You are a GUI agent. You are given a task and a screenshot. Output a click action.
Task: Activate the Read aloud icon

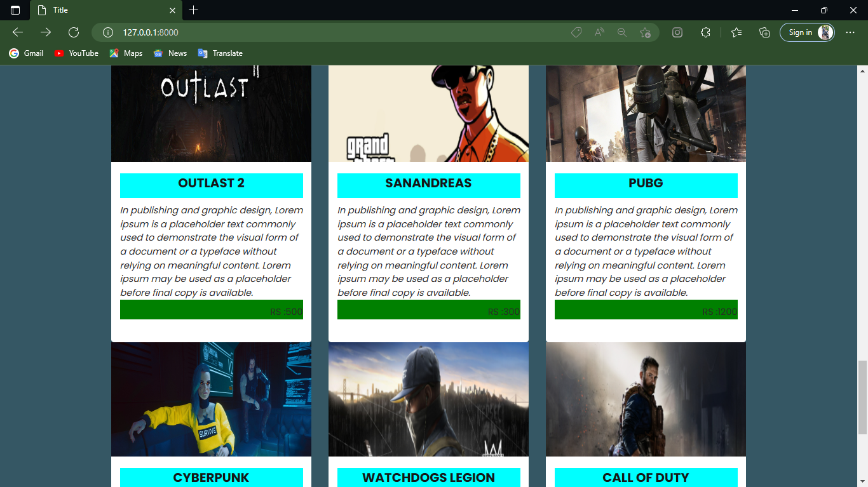coord(599,32)
